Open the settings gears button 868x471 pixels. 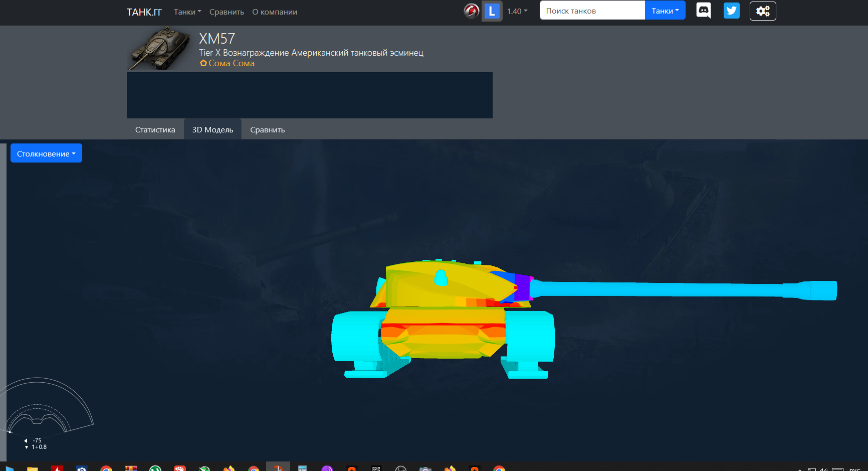pos(762,11)
